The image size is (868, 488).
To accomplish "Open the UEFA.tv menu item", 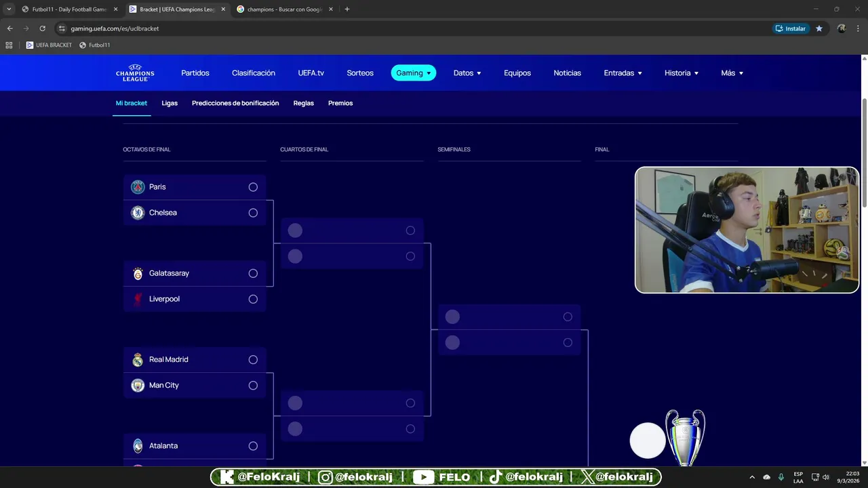I will [x=311, y=73].
